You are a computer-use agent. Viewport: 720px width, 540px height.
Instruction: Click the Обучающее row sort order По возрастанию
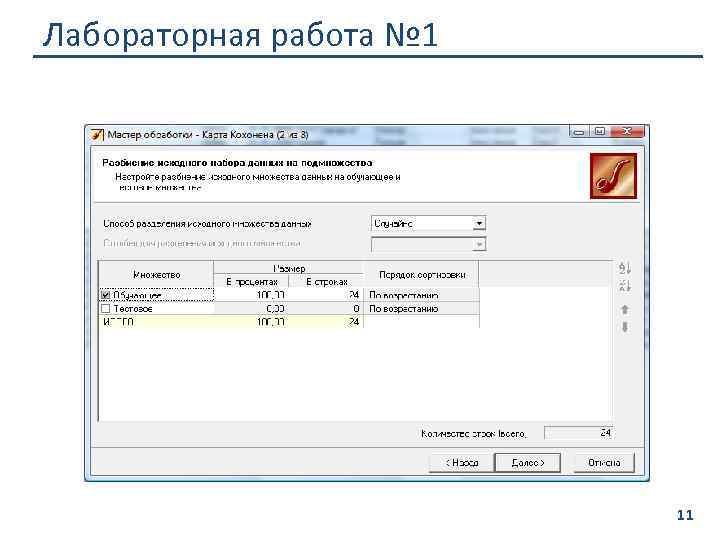404,295
